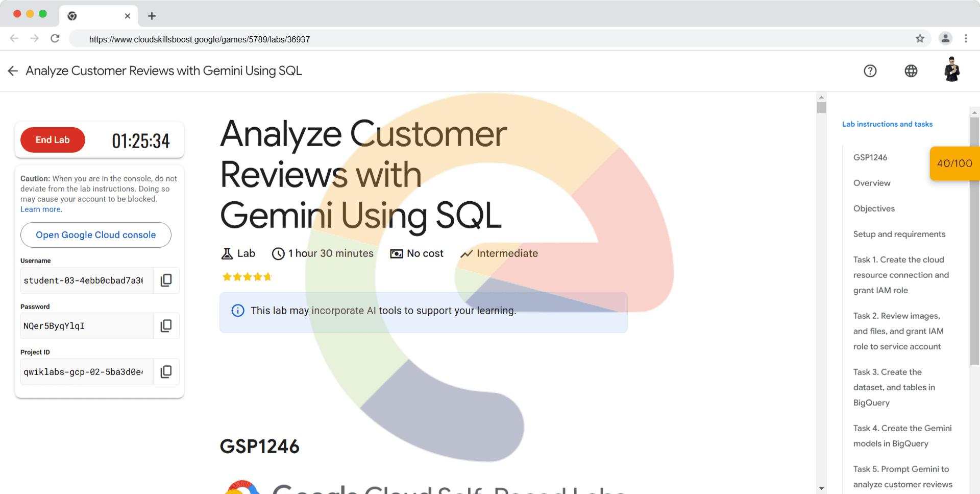980x494 pixels.
Task: Click the info icon in the AI notice
Action: tap(238, 311)
